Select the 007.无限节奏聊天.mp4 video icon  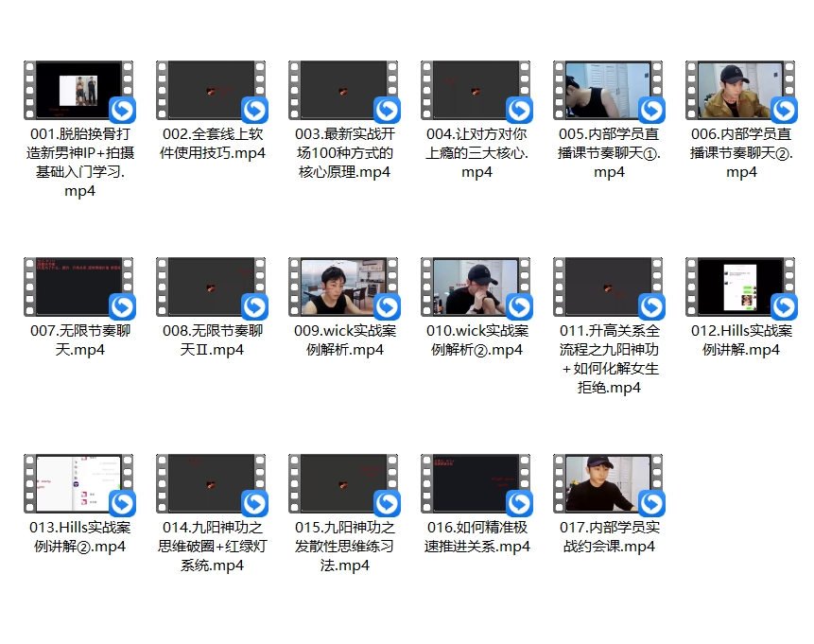click(x=79, y=287)
